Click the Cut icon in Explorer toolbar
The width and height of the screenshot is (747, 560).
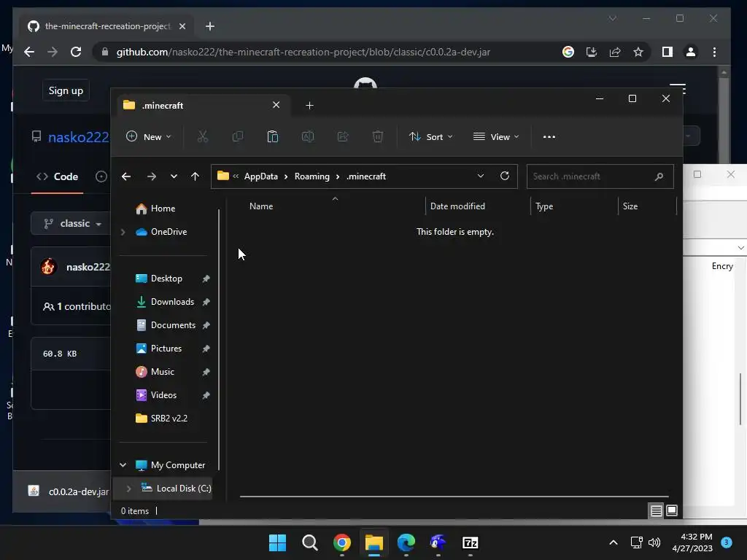click(x=203, y=136)
